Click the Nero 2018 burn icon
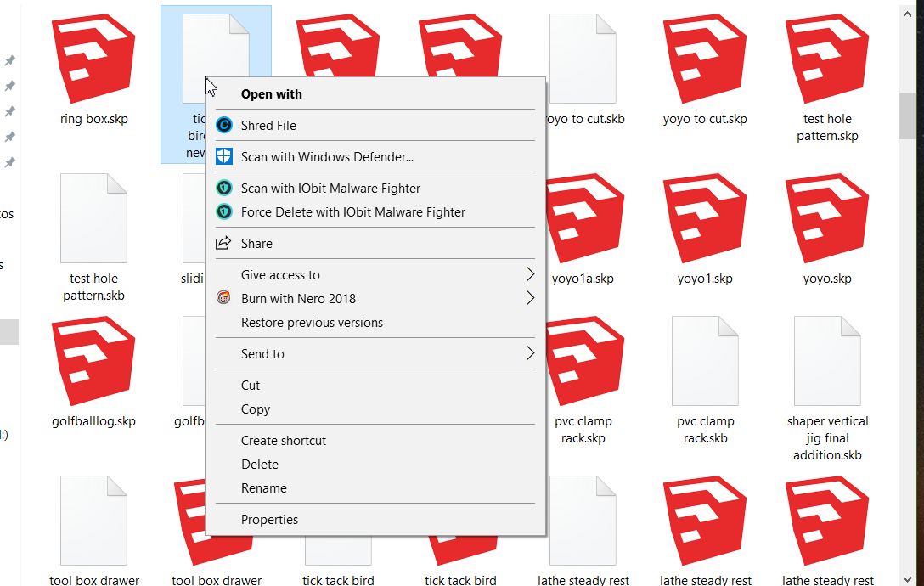The height and width of the screenshot is (586, 924). tap(223, 298)
